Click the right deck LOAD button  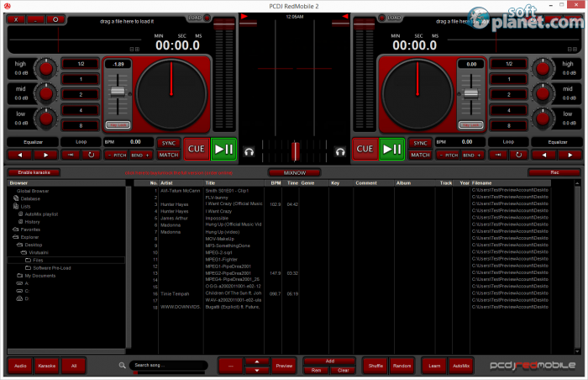390,18
